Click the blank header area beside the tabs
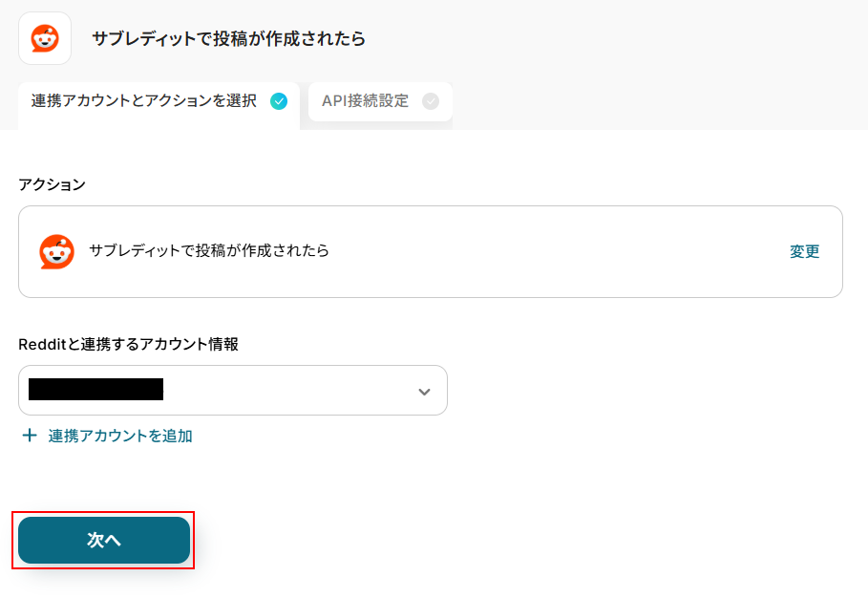The image size is (868, 598). pos(659,101)
